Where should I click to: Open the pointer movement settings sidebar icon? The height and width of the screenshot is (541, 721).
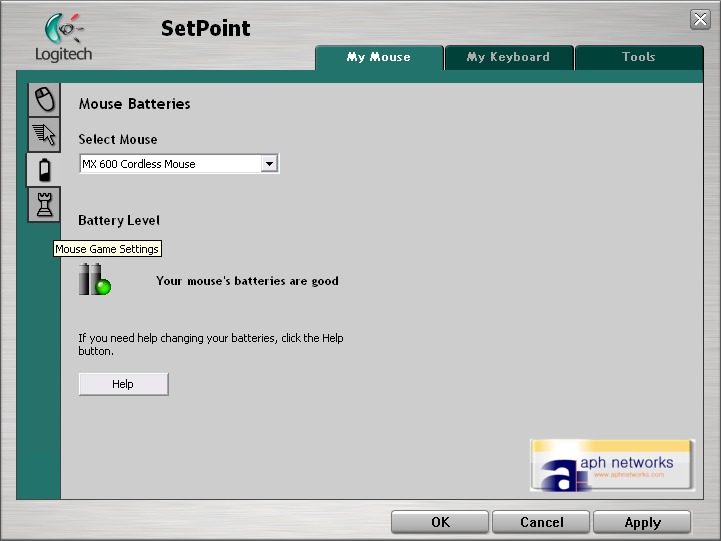[44, 134]
